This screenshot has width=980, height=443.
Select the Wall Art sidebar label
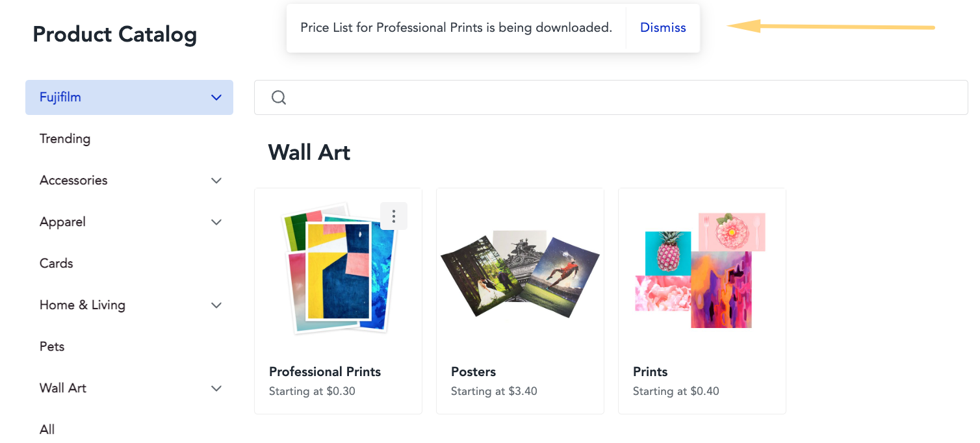[63, 388]
